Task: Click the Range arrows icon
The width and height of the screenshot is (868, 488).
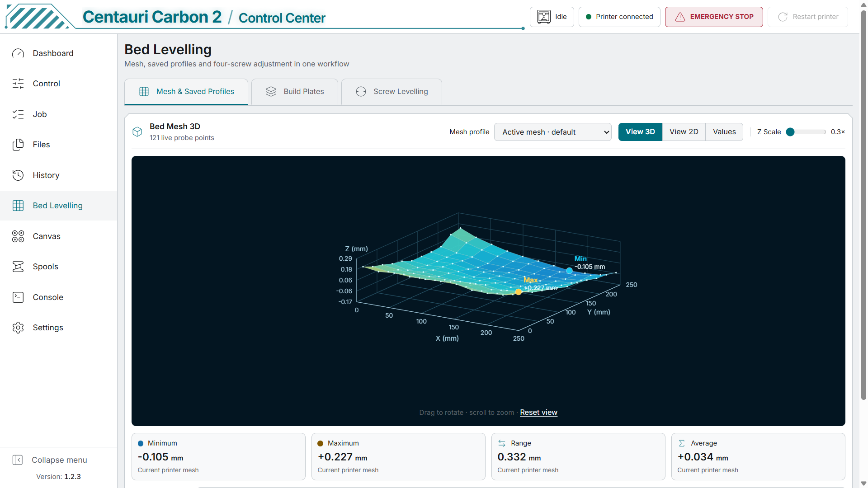Action: [x=502, y=443]
